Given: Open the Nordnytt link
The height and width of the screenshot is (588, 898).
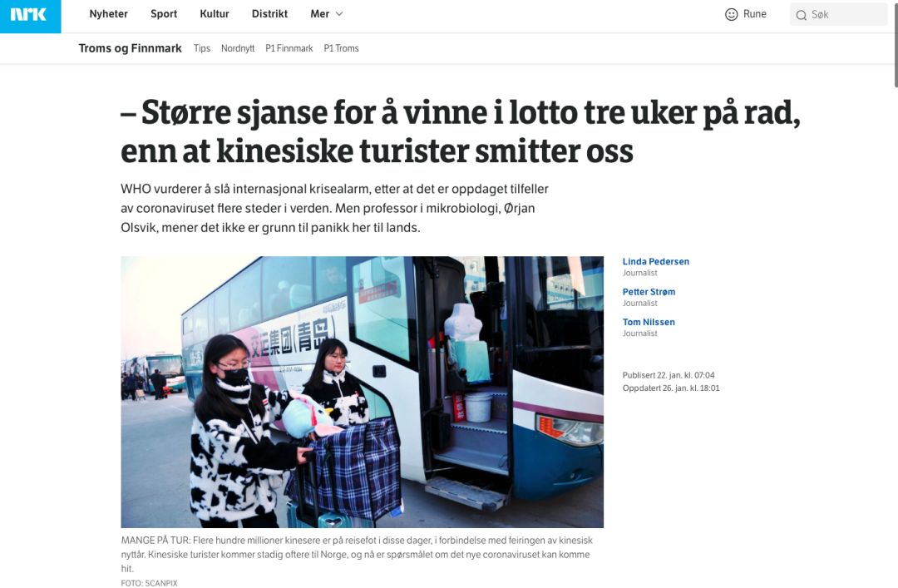Looking at the screenshot, I should click(238, 49).
